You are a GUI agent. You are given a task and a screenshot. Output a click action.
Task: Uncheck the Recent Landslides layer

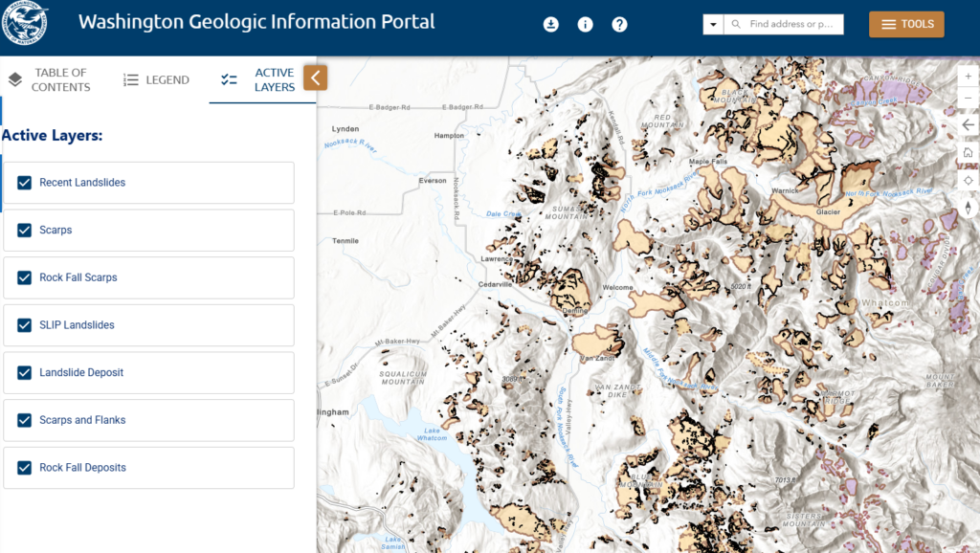[24, 182]
